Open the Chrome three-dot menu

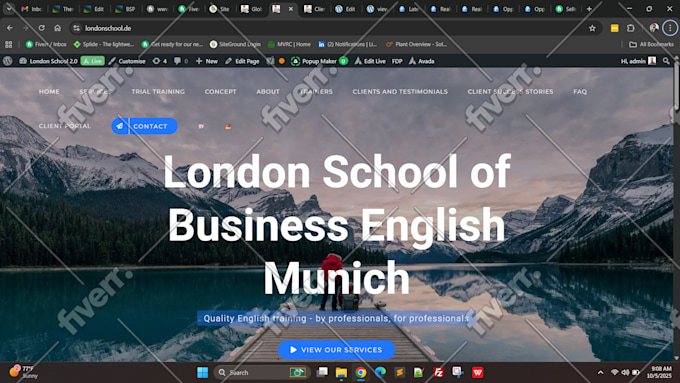(670, 28)
